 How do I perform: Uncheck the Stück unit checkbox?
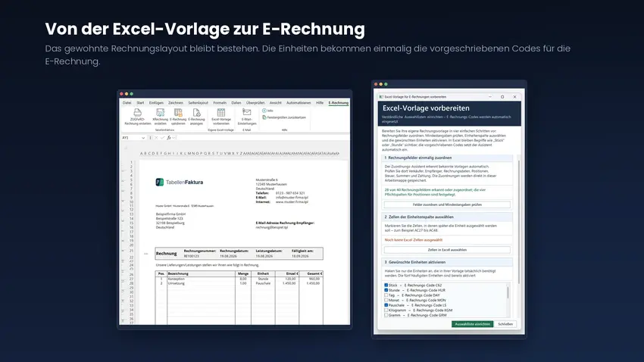point(386,285)
